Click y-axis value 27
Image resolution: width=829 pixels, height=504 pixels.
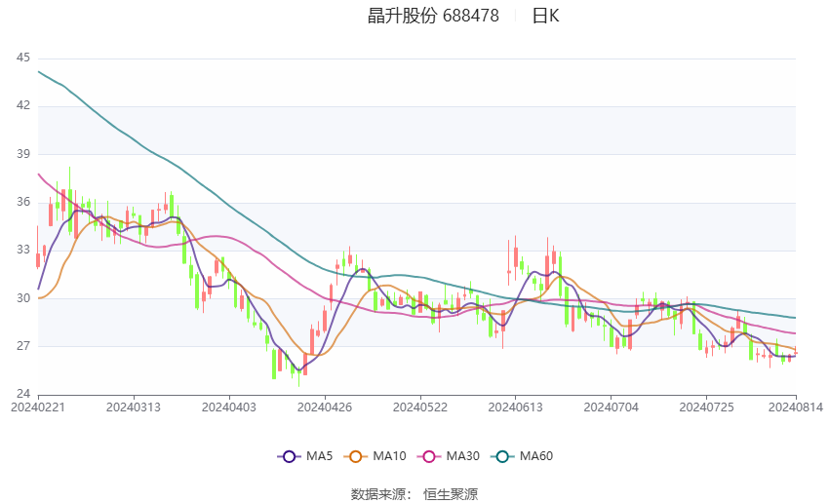(23, 346)
